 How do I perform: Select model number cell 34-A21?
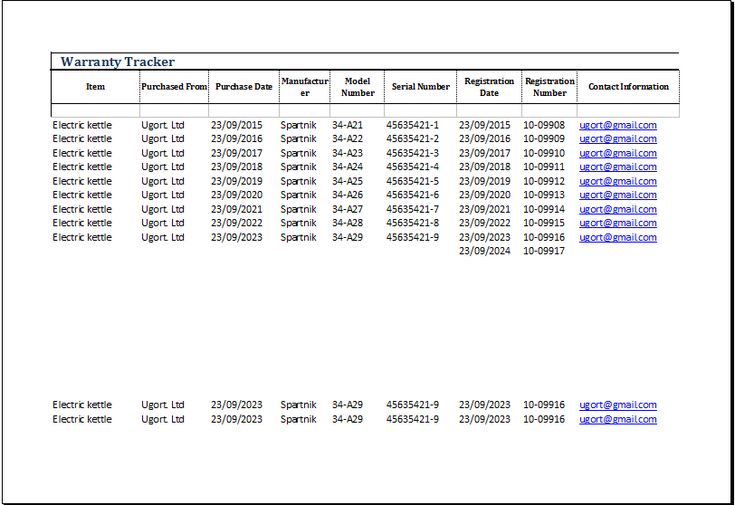click(347, 125)
